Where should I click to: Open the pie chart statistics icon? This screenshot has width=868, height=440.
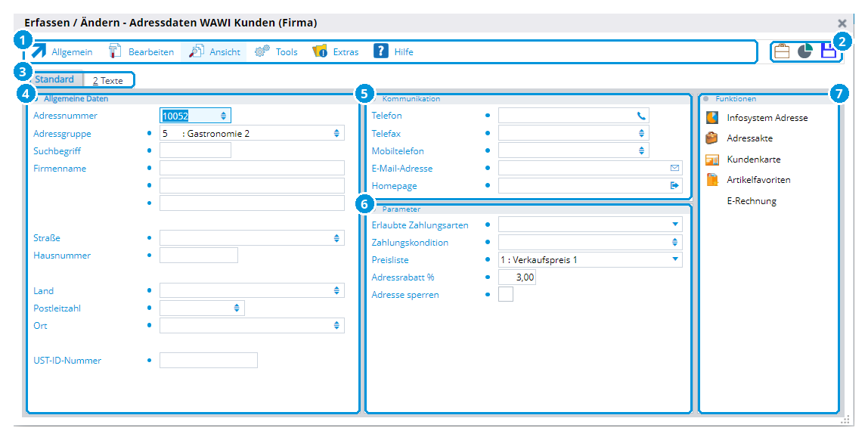pyautogui.click(x=805, y=51)
